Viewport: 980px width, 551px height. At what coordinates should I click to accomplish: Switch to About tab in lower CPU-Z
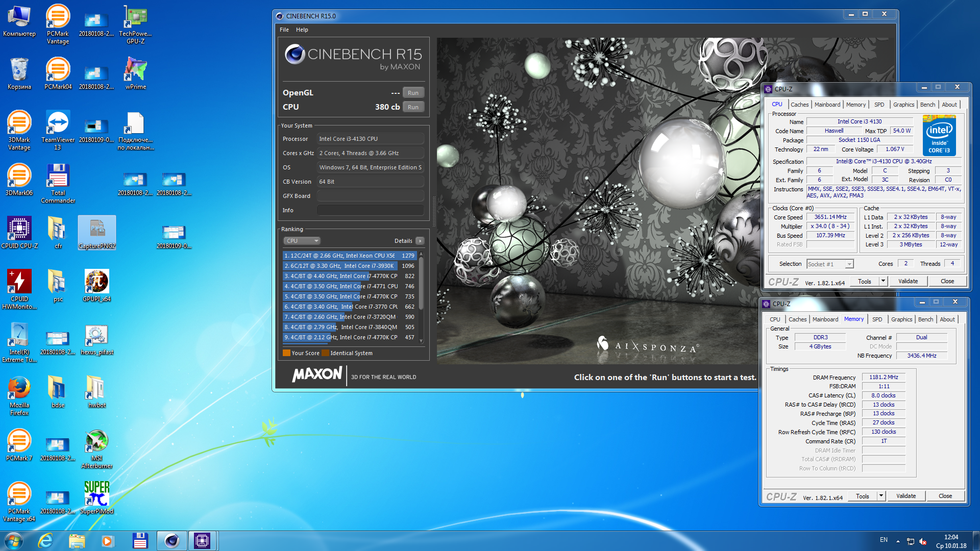947,319
